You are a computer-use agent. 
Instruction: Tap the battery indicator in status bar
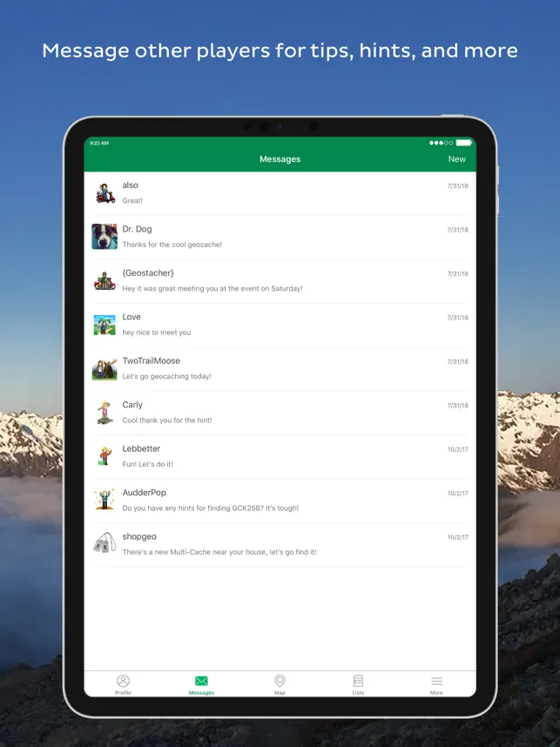click(463, 143)
